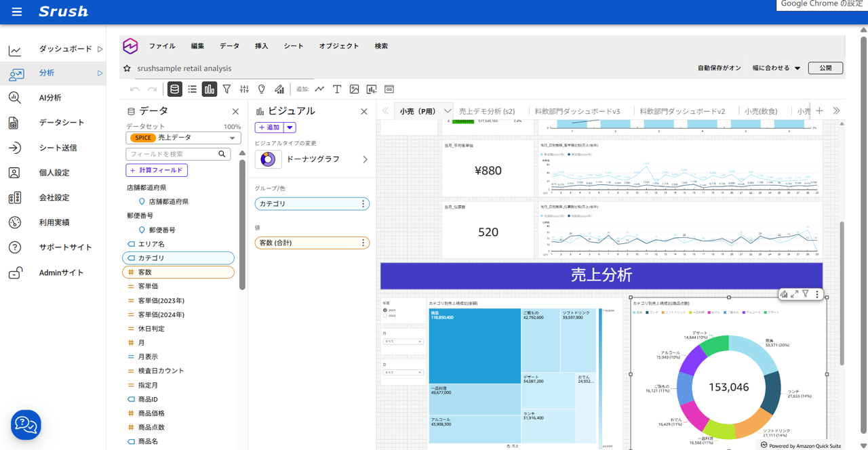The height and width of the screenshot is (450, 868).
Task: Click the 公開 publish button
Action: (825, 68)
